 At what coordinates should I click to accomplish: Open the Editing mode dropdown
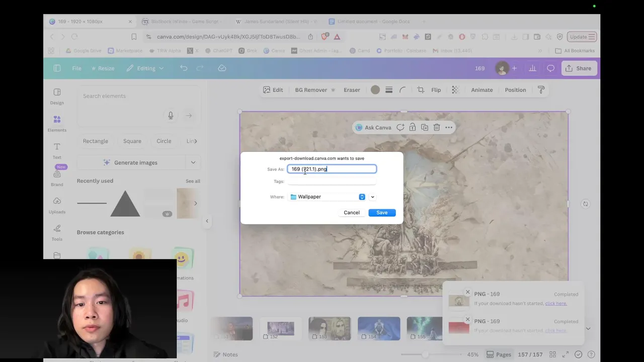[145, 68]
